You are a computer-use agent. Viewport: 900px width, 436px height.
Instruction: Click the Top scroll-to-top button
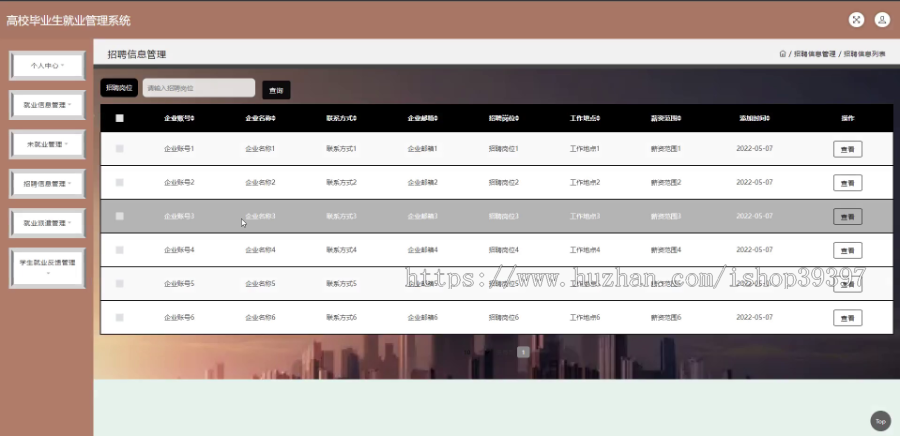tap(880, 421)
